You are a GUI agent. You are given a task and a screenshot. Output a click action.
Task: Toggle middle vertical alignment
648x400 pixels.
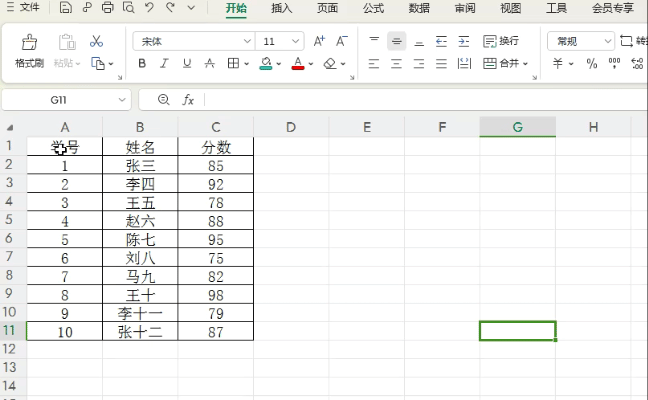(x=397, y=41)
